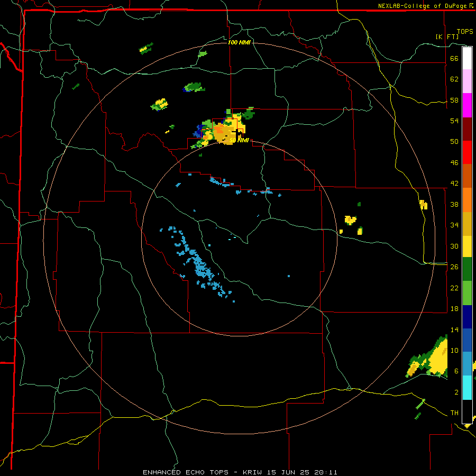
Task: Click the "2" legend value
Action: (x=456, y=392)
